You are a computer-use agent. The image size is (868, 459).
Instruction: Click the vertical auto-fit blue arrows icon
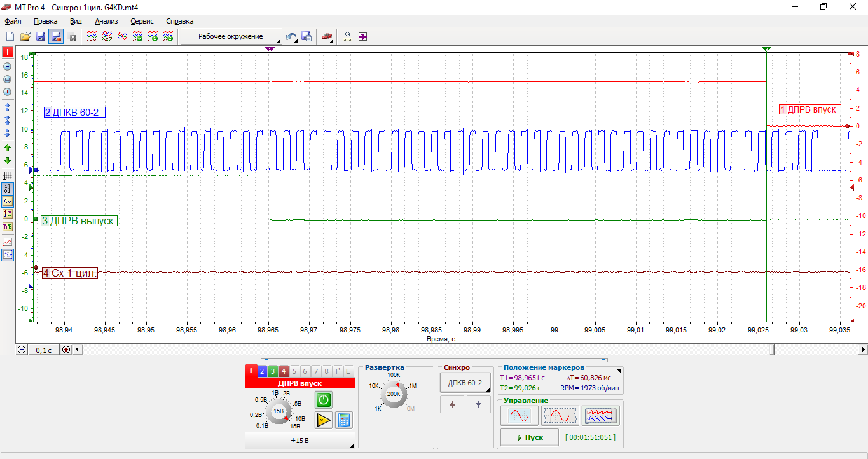pyautogui.click(x=8, y=120)
